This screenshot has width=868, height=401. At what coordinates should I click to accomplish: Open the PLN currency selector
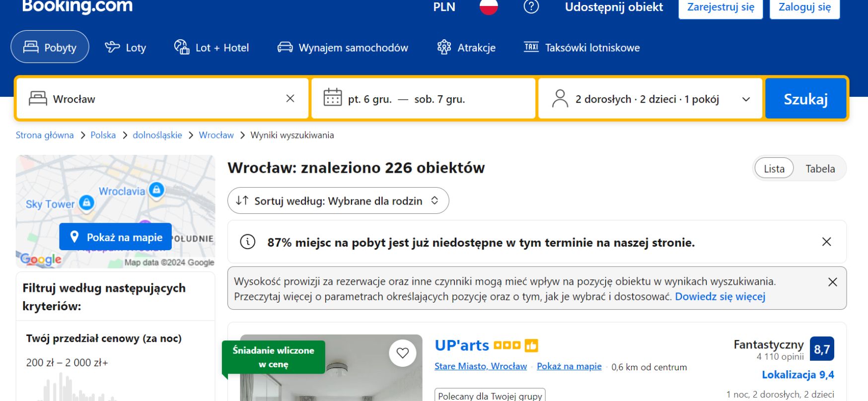444,7
